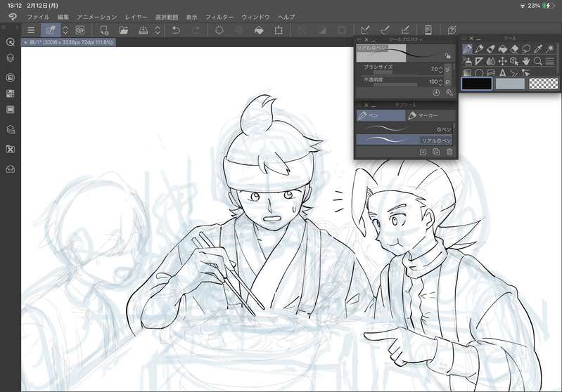
Task: Open Tool Property palette menu
Action: click(359, 40)
